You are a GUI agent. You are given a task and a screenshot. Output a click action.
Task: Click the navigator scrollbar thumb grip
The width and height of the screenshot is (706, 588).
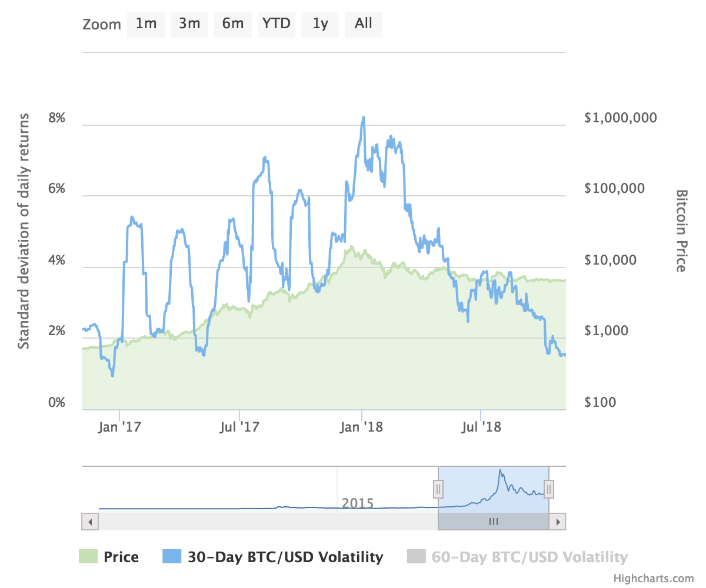pyautogui.click(x=494, y=522)
